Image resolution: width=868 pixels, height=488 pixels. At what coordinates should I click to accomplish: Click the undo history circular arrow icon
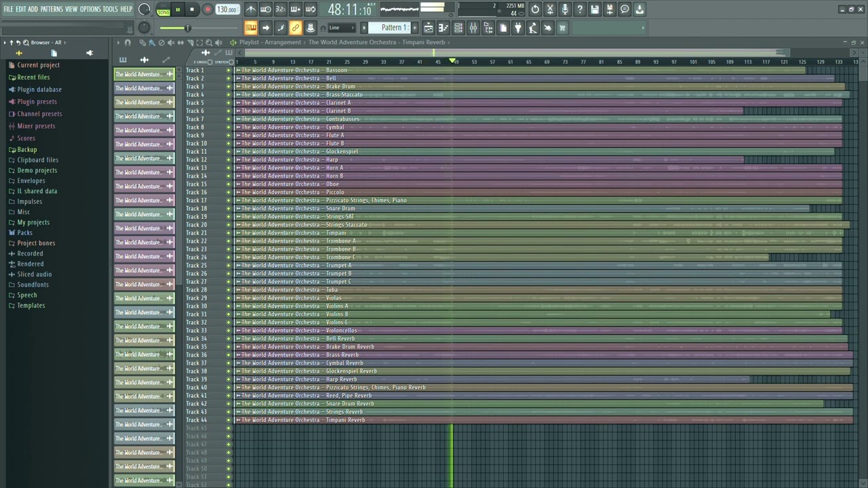pos(535,9)
